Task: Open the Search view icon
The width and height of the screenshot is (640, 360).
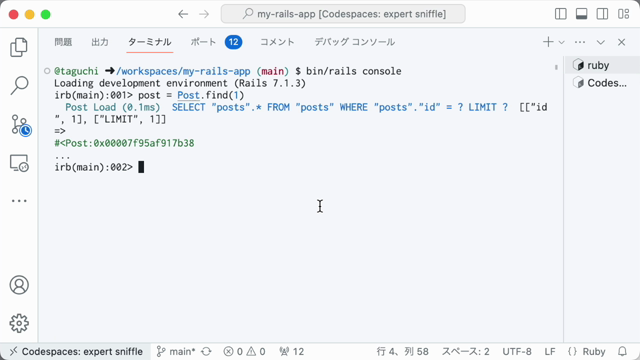Action: tap(19, 85)
